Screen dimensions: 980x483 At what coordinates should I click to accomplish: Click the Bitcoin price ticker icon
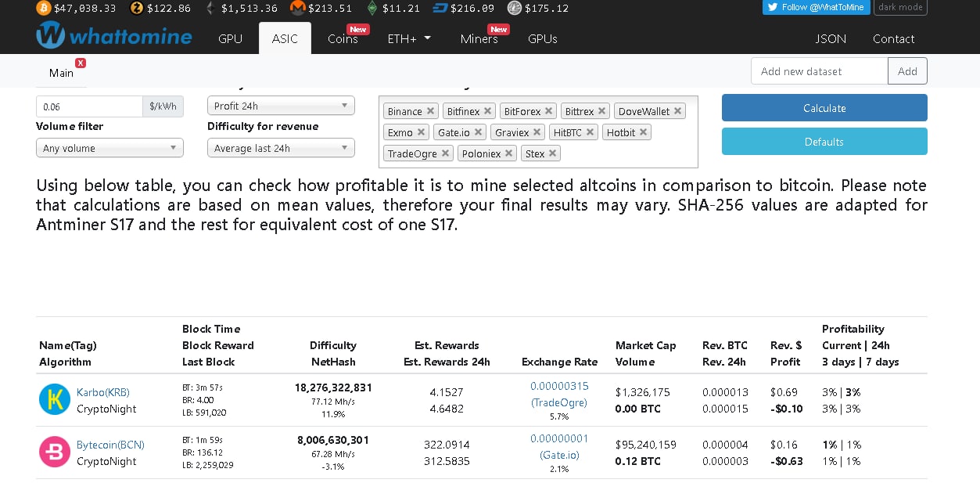44,8
